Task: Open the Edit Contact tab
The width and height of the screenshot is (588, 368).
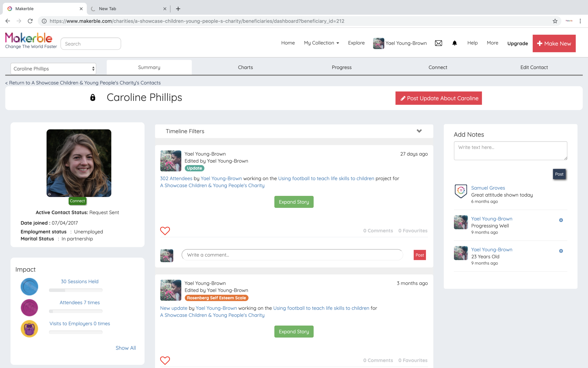Action: 534,67
